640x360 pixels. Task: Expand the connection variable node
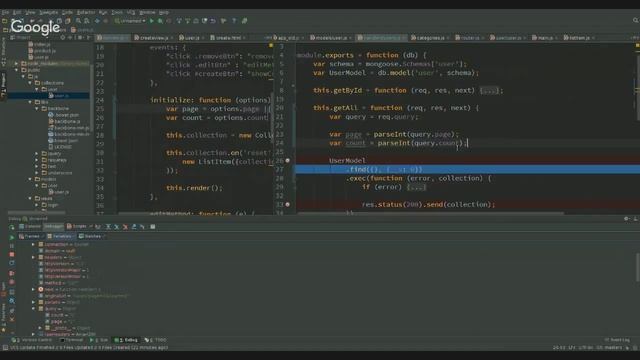(x=33, y=244)
